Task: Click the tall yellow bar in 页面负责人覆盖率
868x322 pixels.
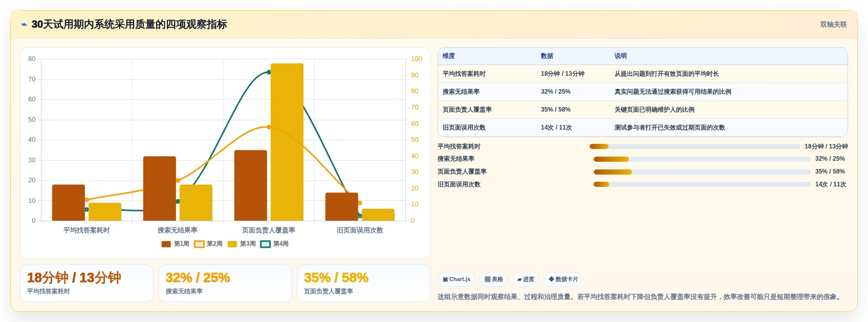Action: pyautogui.click(x=287, y=142)
